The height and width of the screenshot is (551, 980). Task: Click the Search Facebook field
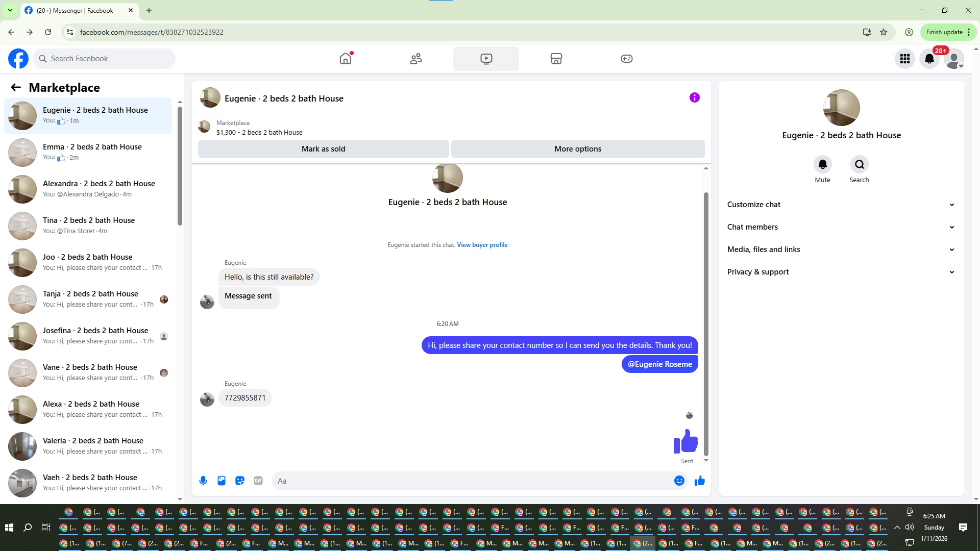click(104, 59)
